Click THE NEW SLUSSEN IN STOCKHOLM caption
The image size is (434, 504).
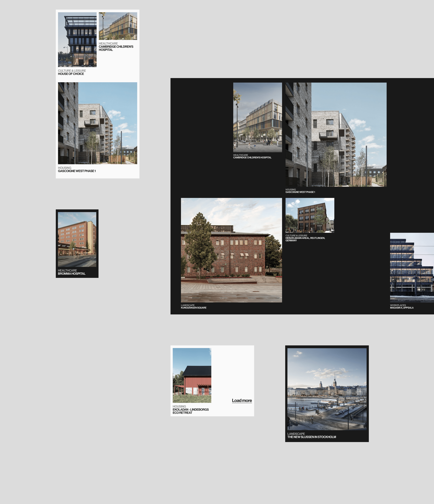coord(312,437)
